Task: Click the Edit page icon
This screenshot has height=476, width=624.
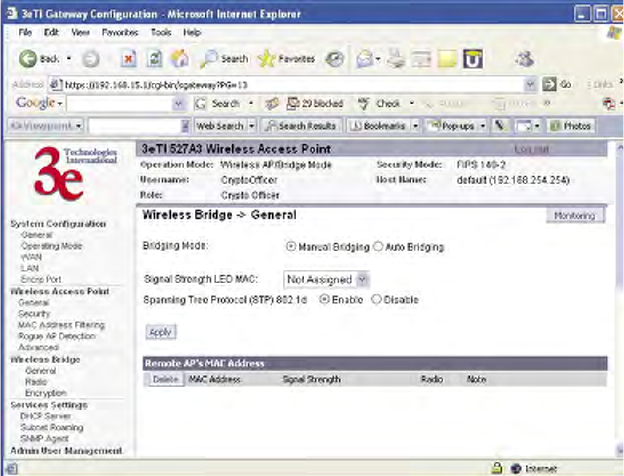Action: [421, 59]
